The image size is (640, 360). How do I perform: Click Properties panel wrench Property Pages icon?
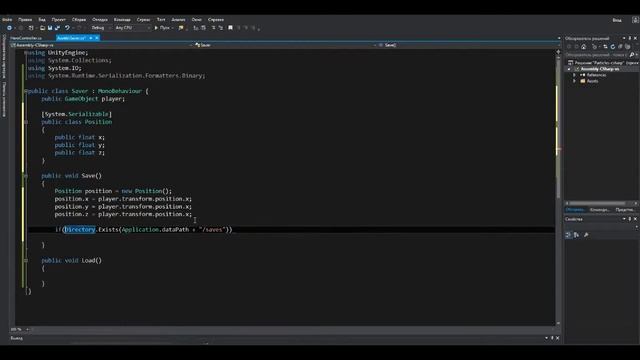(x=586, y=235)
